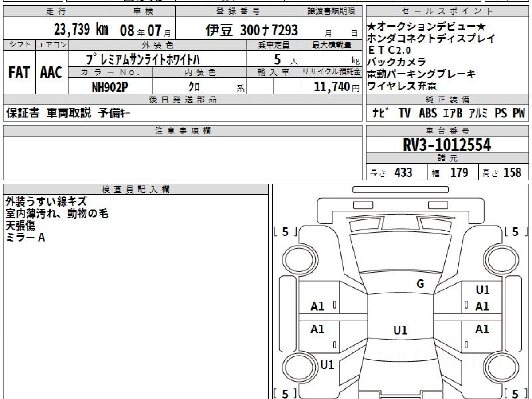Viewport: 532px width, 399px height.
Task: Click A1 on the right-side rear door
Action: pos(482,329)
